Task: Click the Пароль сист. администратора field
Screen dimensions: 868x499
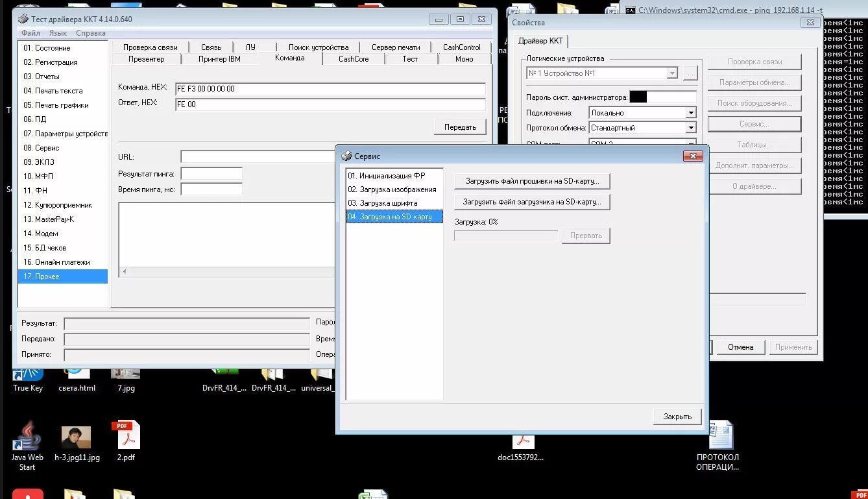Action: [663, 97]
